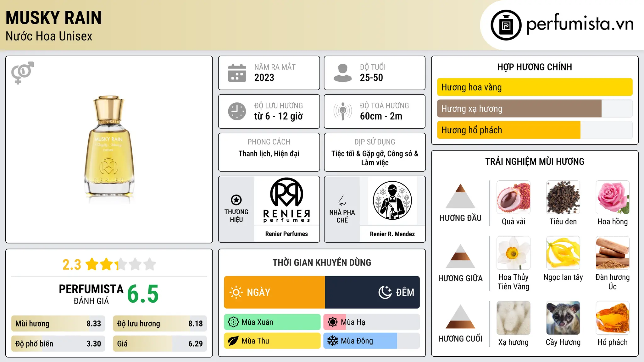Screen dimensions: 644x362
Task: Click the perfumista.vn bottle logo icon
Action: 506,25
